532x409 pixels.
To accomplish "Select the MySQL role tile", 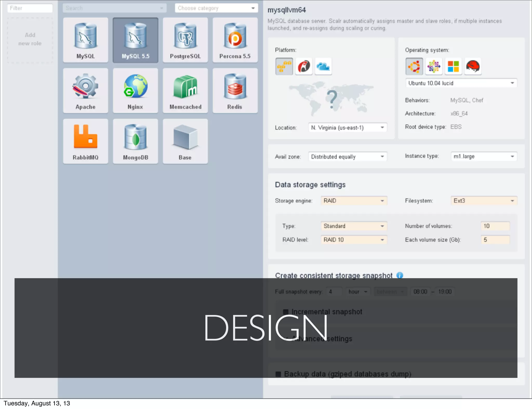I will (85, 40).
